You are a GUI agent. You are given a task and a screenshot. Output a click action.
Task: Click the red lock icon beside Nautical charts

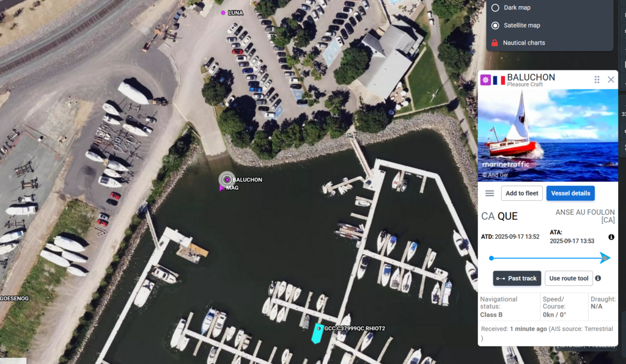click(495, 42)
